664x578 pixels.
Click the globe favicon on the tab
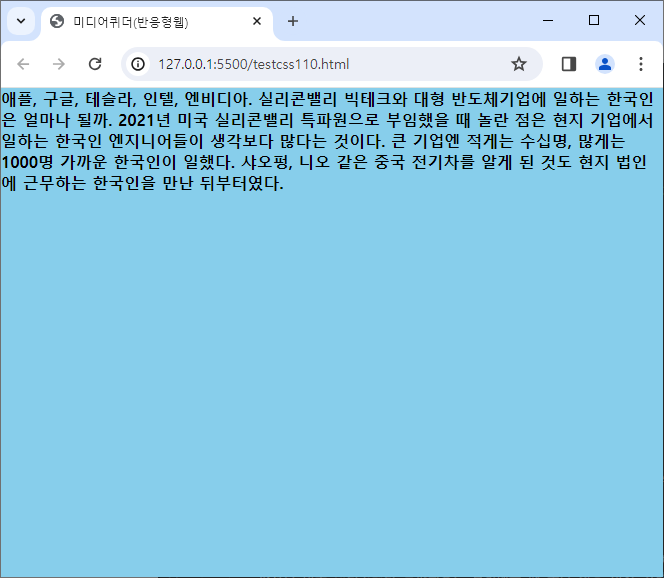(57, 21)
